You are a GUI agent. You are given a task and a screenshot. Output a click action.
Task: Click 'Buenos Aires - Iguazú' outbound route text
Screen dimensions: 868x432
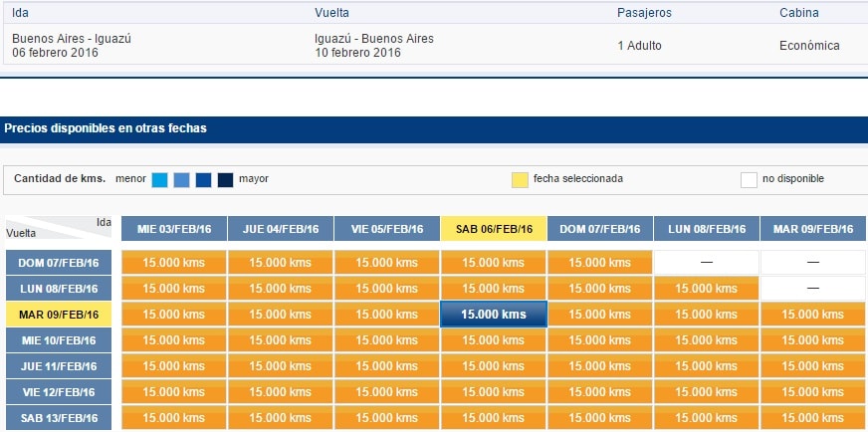tap(72, 39)
